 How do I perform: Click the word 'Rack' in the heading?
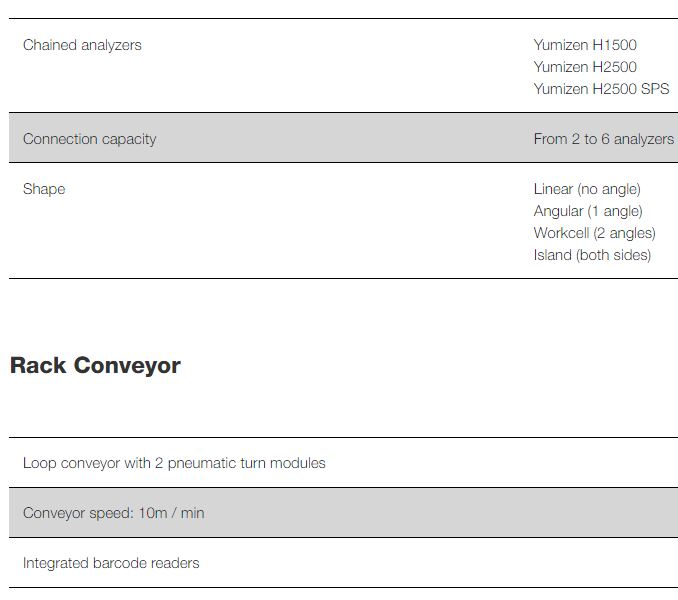click(x=38, y=365)
